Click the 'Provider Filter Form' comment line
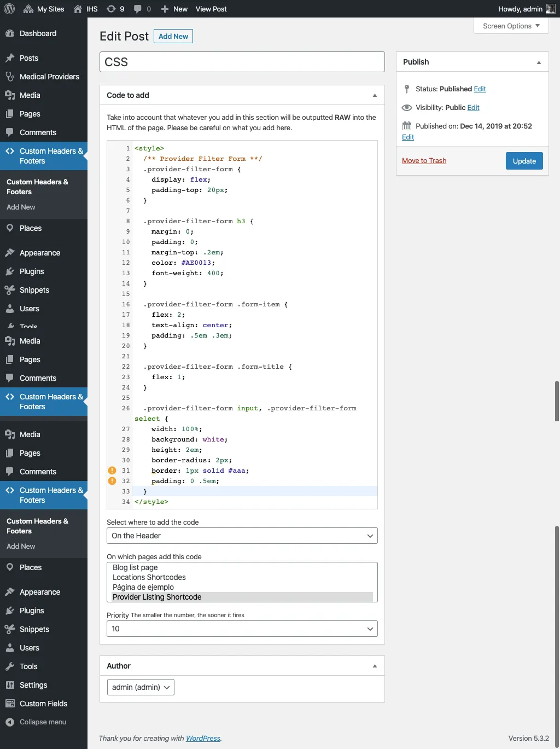This screenshot has width=560, height=749. (x=203, y=159)
